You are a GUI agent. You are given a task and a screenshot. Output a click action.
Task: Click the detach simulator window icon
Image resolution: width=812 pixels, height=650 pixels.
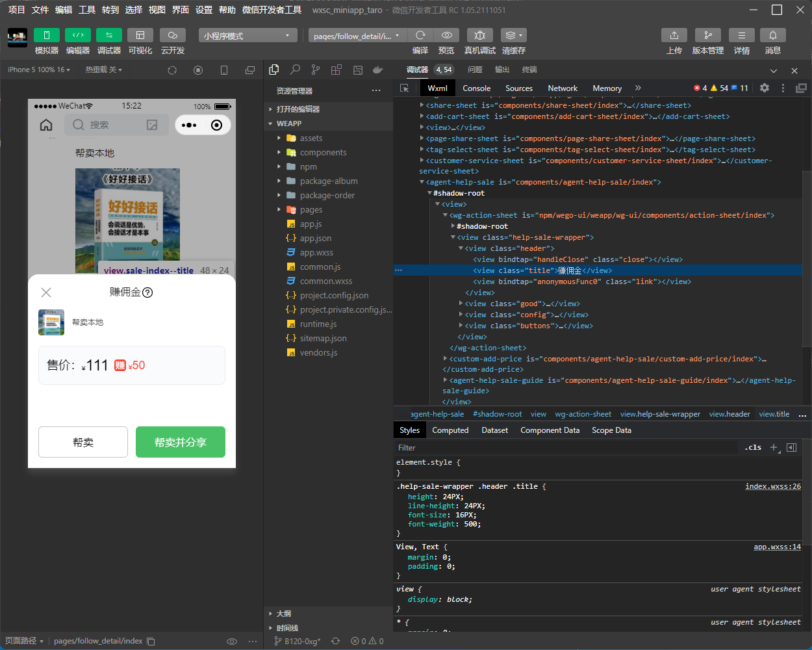pos(250,70)
